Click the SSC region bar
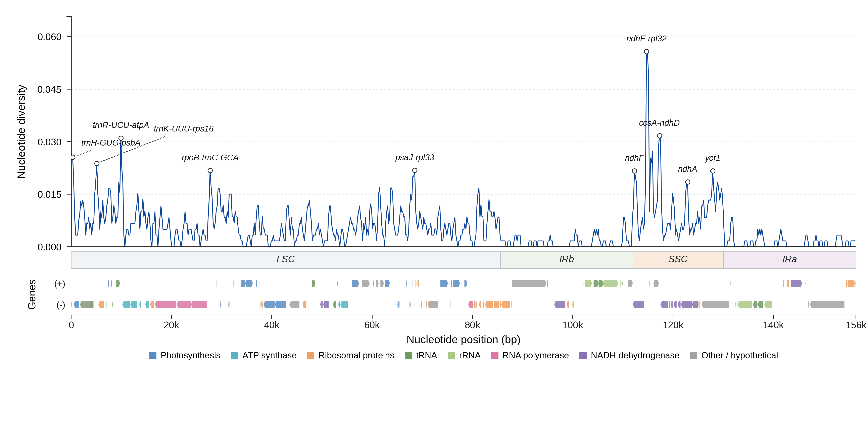868x422 pixels. coord(678,260)
